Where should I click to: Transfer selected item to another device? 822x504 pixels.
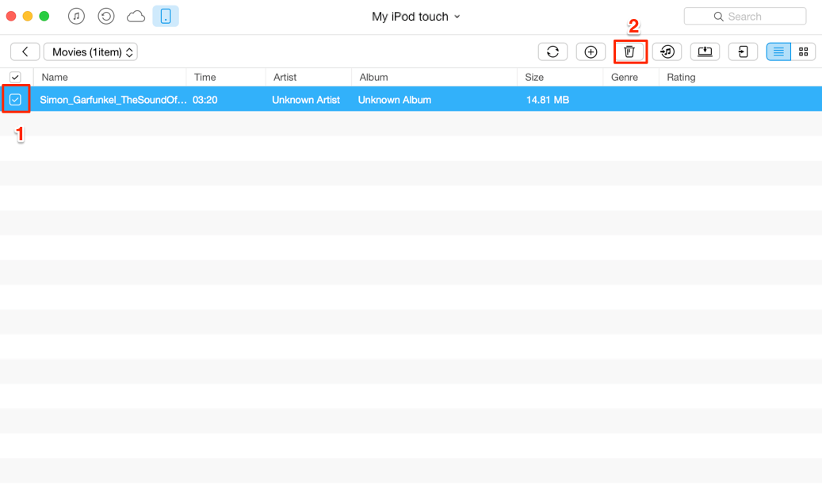tap(743, 52)
